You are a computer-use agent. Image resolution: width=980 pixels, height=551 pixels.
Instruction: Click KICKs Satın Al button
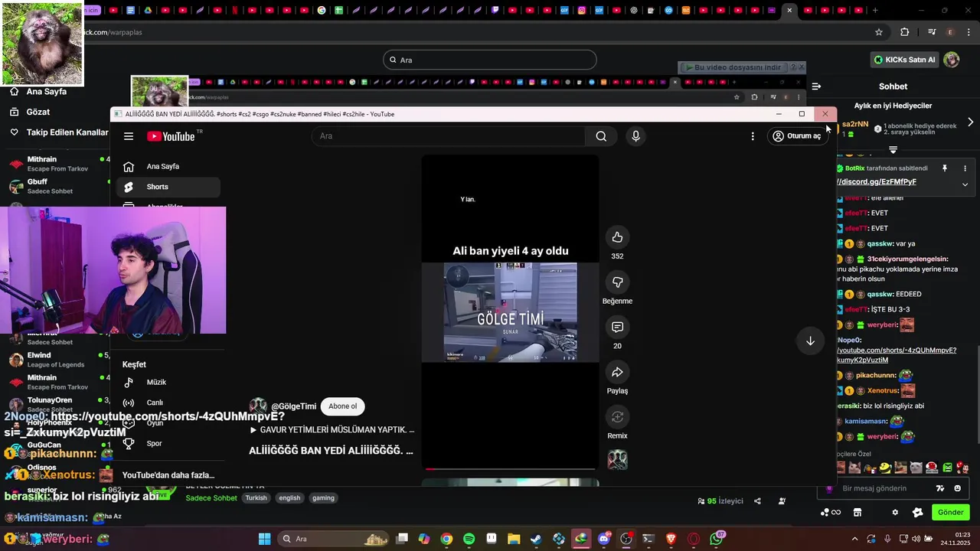coord(905,60)
